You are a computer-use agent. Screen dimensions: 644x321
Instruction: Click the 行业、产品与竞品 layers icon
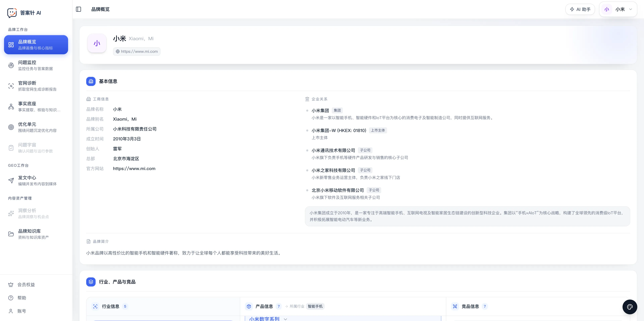click(x=91, y=282)
